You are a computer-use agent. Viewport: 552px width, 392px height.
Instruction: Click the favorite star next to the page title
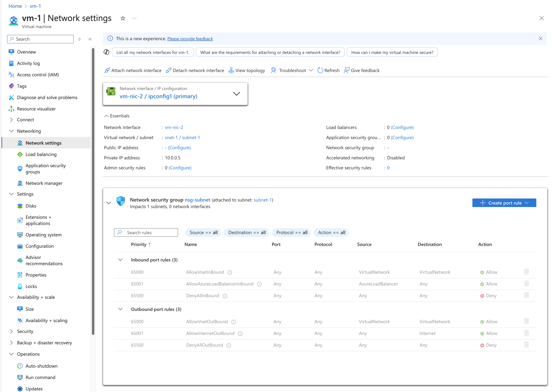point(123,18)
